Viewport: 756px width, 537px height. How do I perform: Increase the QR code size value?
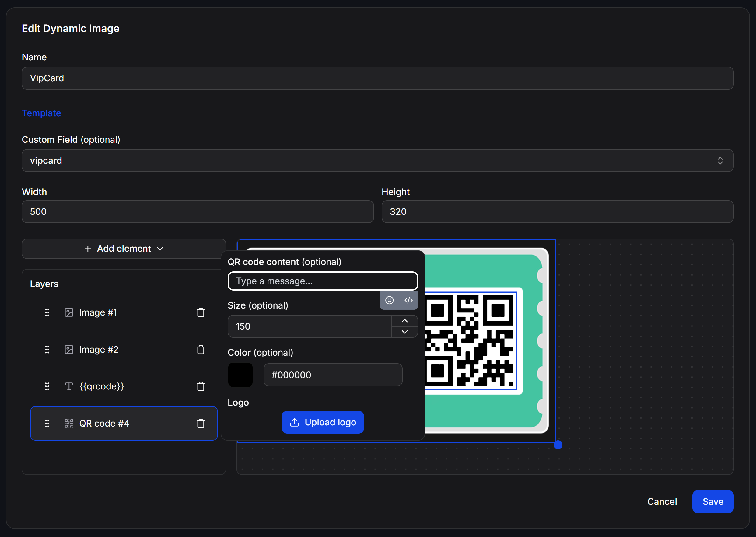coord(404,321)
